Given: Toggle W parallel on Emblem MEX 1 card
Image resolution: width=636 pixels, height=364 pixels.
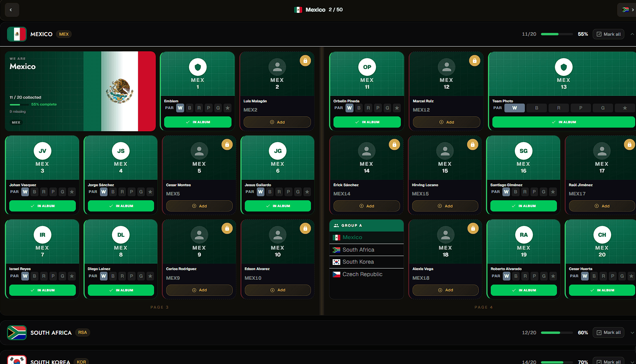Looking at the screenshot, I should click(x=180, y=108).
